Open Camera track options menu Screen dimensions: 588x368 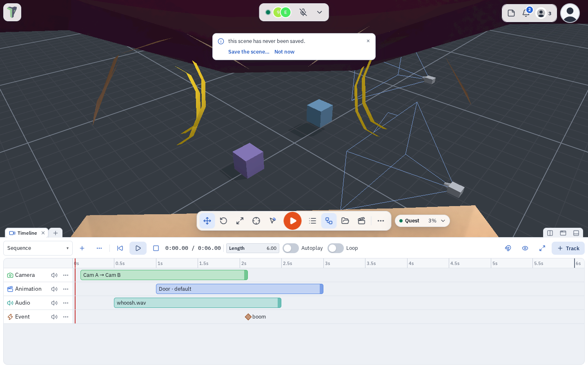[66, 275]
